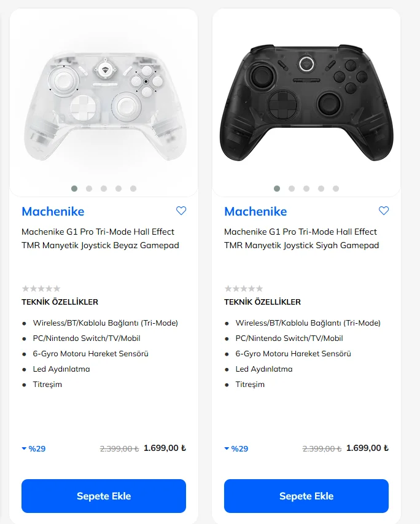Select second carousel dot on white gamepad image

pyautogui.click(x=89, y=189)
